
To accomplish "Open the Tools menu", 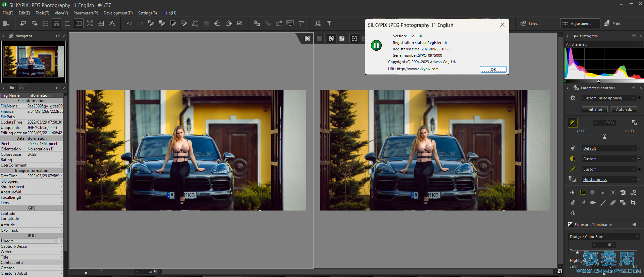I will pyautogui.click(x=42, y=13).
